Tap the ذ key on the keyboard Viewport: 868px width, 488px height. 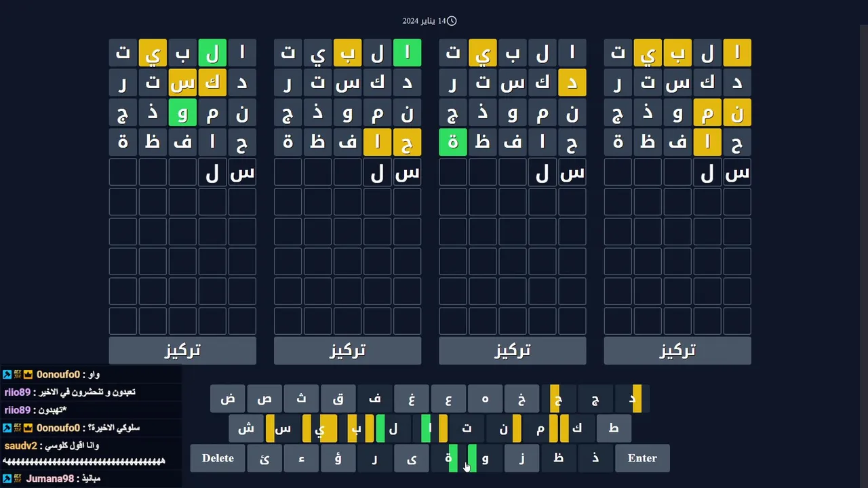pos(595,458)
